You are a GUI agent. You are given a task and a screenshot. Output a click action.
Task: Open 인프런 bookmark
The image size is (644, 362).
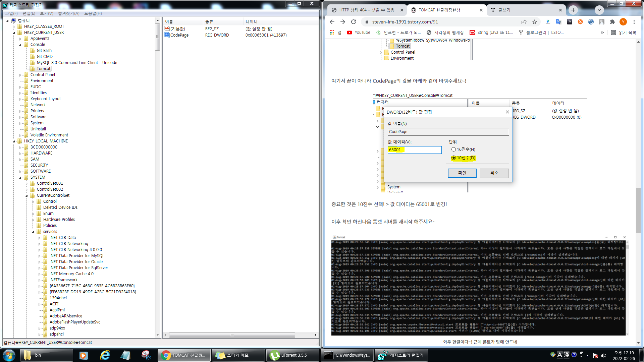coord(398,33)
